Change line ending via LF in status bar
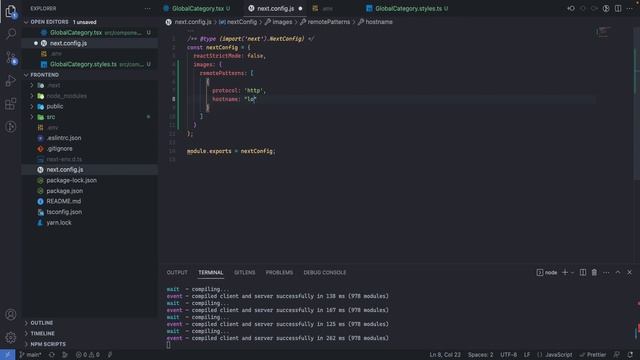Screen dimensions: 640x360 tap(527, 355)
